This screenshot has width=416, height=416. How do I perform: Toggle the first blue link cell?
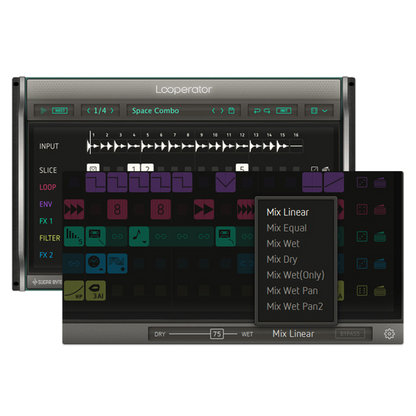point(74,263)
